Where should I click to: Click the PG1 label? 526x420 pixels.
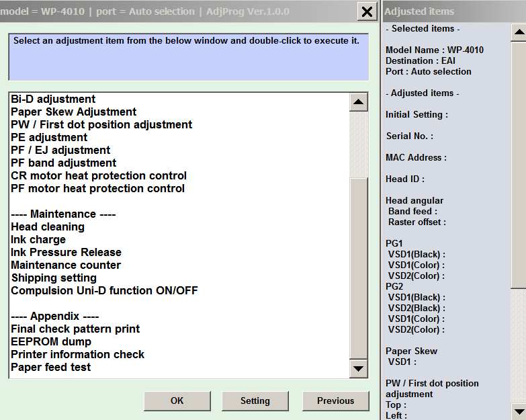[394, 243]
